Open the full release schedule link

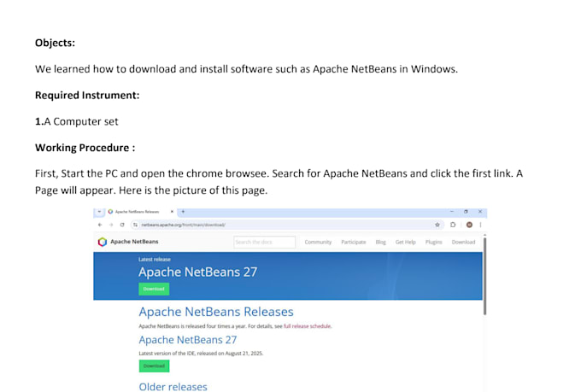(x=308, y=326)
